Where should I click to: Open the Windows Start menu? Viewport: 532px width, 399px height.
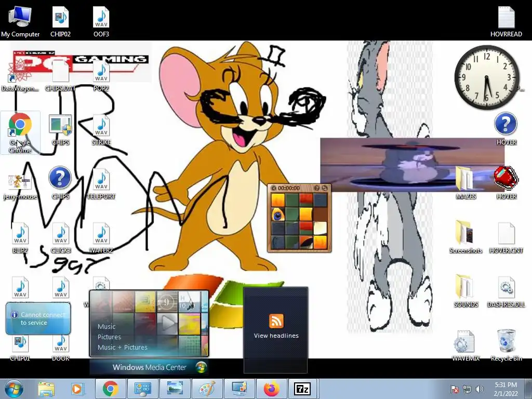coord(13,389)
